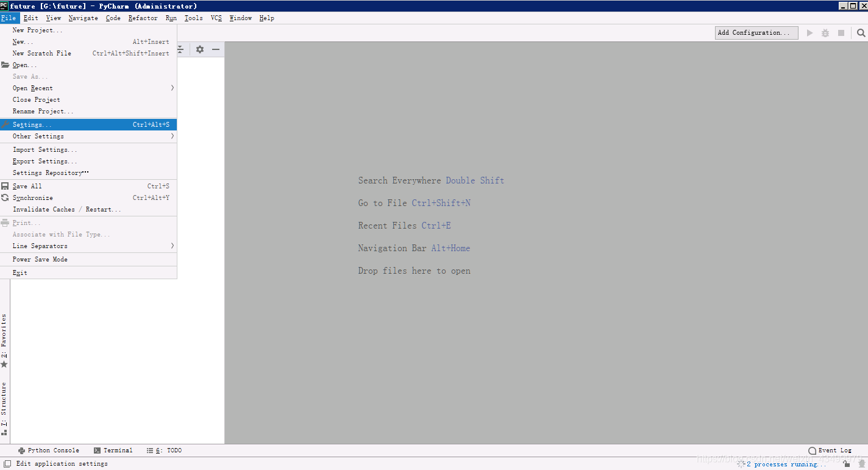This screenshot has height=470, width=868.
Task: Open the Edit menu
Action: 30,18
